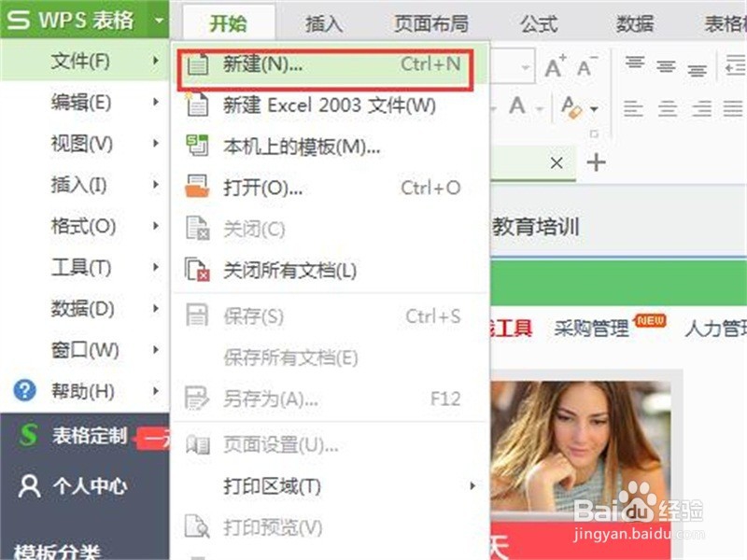Switch to the 公式 ribbon tab
The image size is (747, 560).
pos(539,23)
